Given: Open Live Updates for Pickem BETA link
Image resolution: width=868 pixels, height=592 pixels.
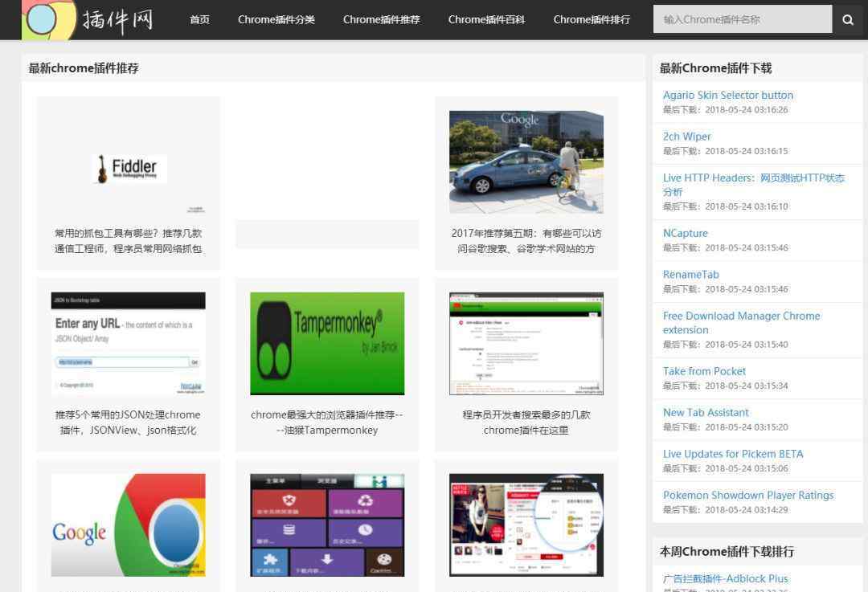Looking at the screenshot, I should (x=733, y=454).
